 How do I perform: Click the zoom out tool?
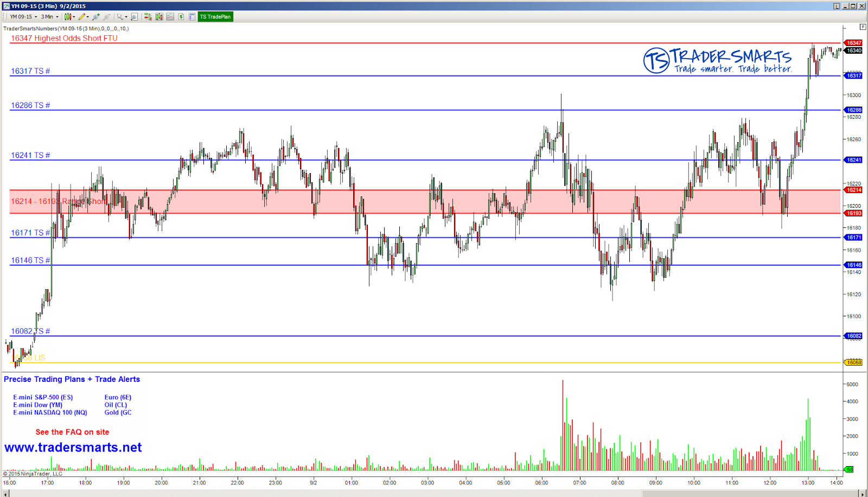coord(107,16)
